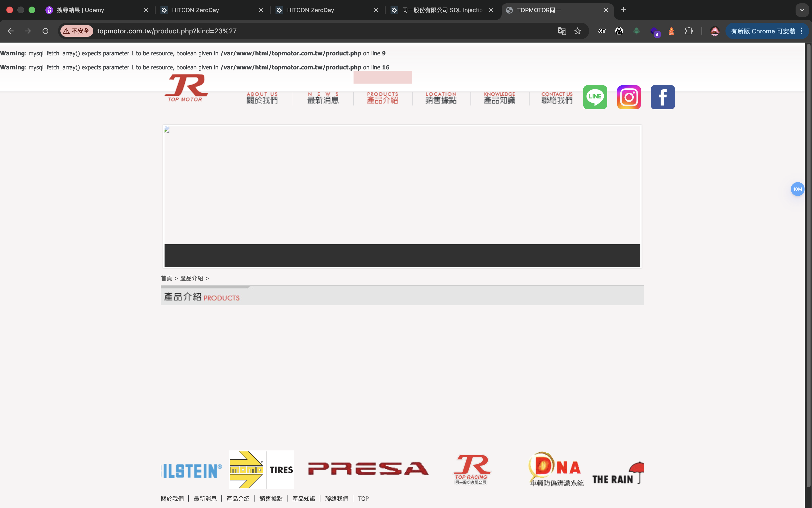Click the DNA 車輛防偽辨識系統 logo

coord(556,469)
